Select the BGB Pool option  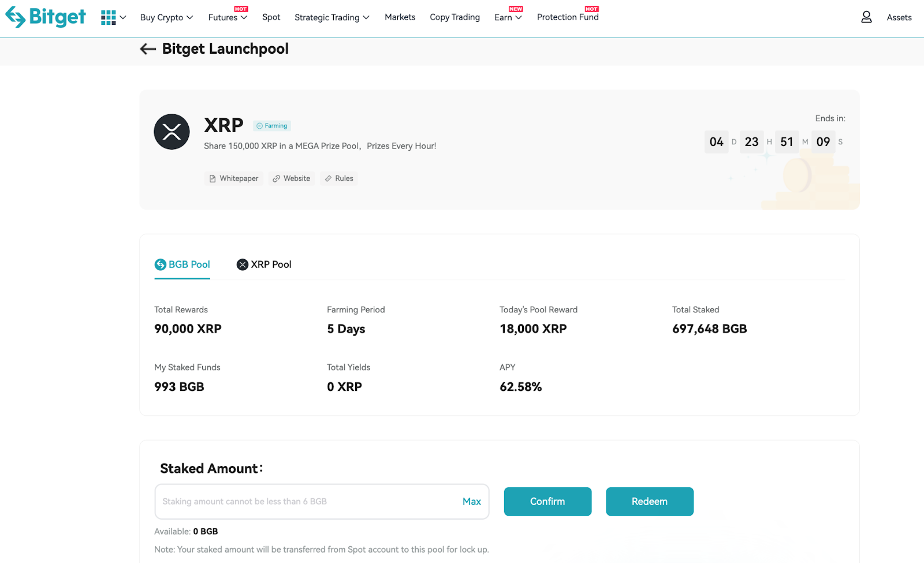(x=182, y=264)
